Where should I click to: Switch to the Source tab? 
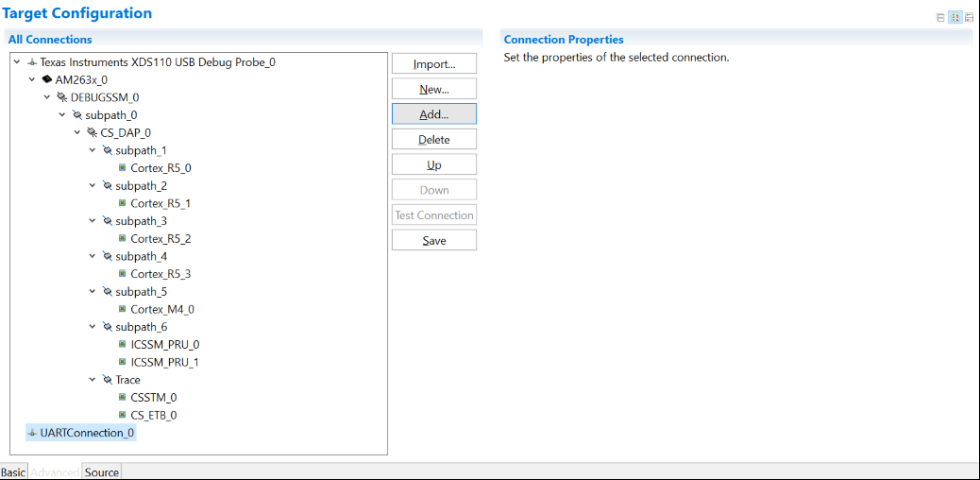[102, 471]
